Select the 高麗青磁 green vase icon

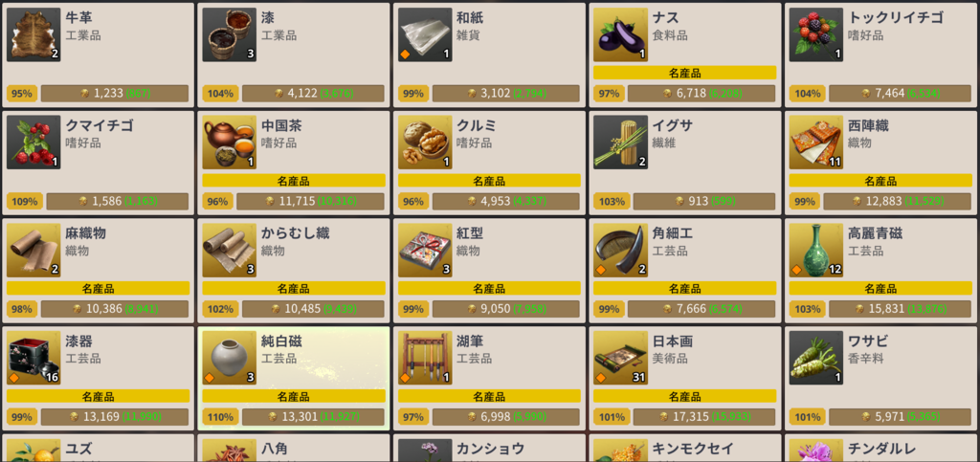816,251
